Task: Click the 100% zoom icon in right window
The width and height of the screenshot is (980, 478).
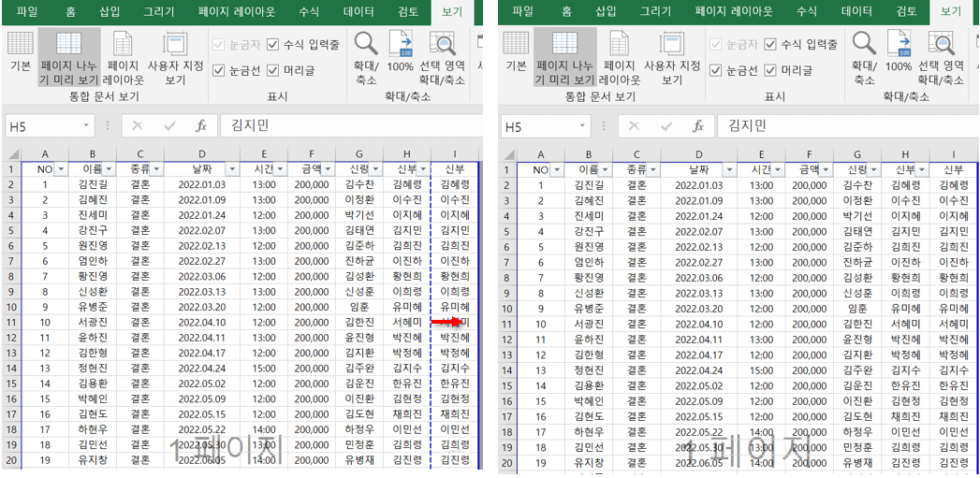Action: click(899, 51)
